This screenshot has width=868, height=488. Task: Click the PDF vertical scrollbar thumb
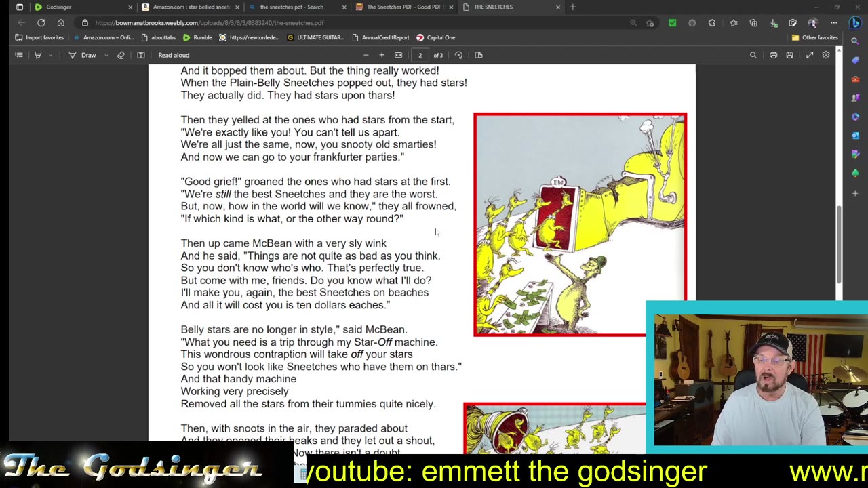(839, 245)
